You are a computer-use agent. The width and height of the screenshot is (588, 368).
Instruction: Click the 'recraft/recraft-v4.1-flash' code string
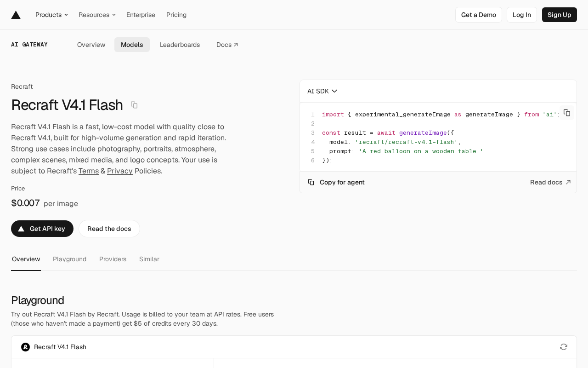coord(406,142)
